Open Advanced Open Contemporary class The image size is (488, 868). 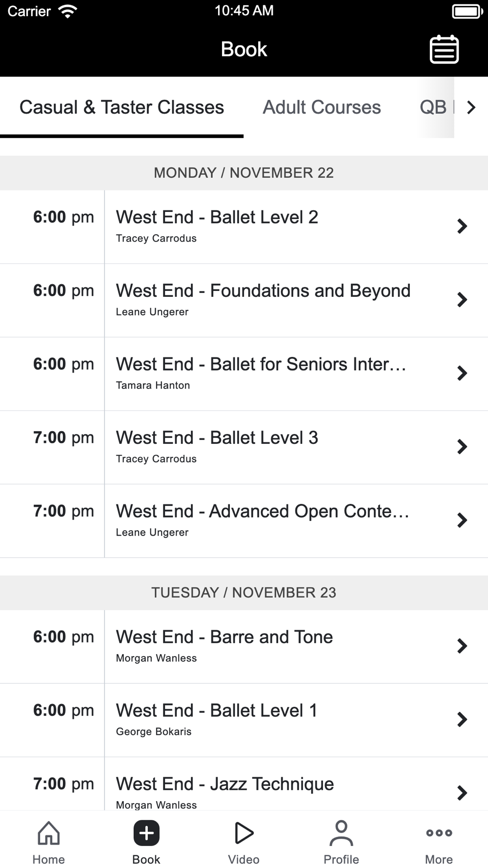click(262, 520)
